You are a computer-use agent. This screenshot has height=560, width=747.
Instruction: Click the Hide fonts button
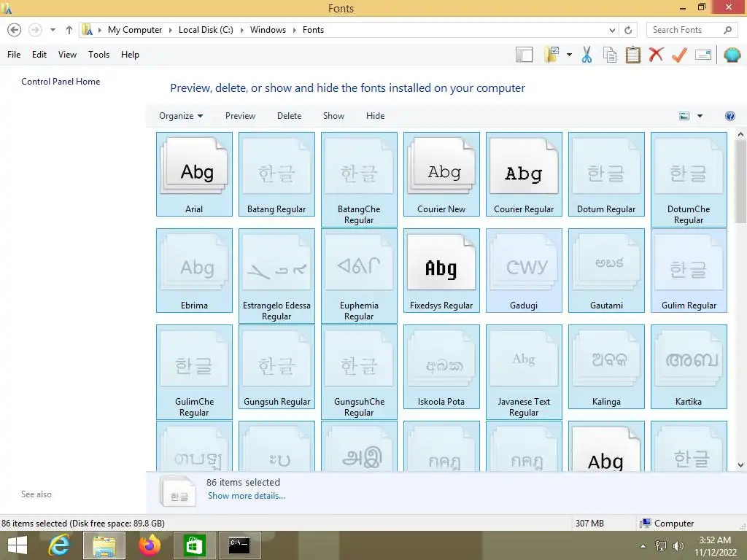click(x=375, y=116)
